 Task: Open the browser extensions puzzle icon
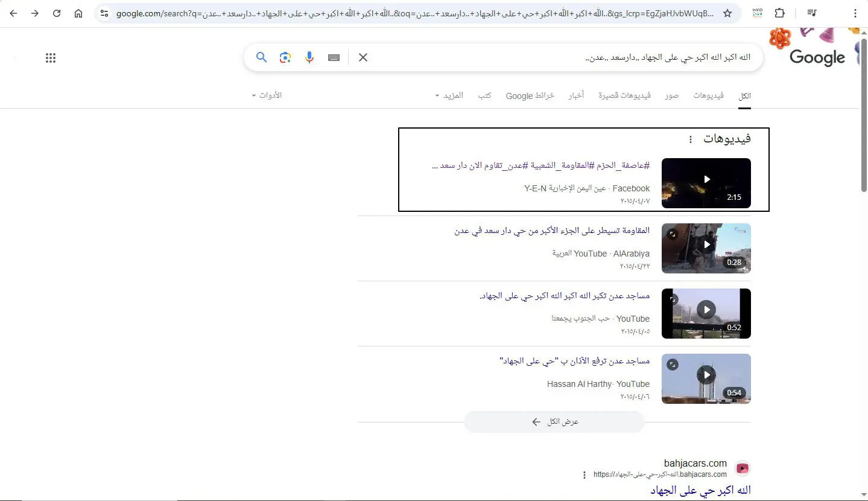pyautogui.click(x=779, y=13)
